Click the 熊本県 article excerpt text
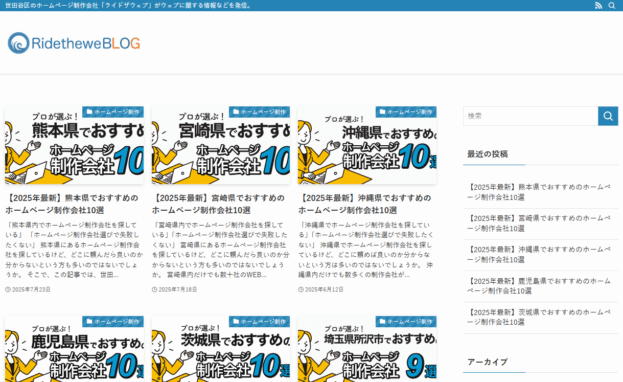The width and height of the screenshot is (623, 382). [x=74, y=250]
